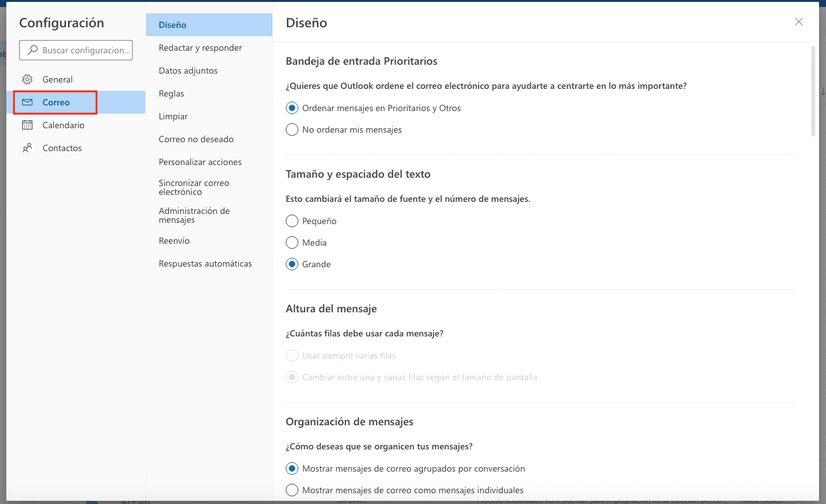This screenshot has width=826, height=504.
Task: Open the Reenvío settings page
Action: [x=174, y=241]
